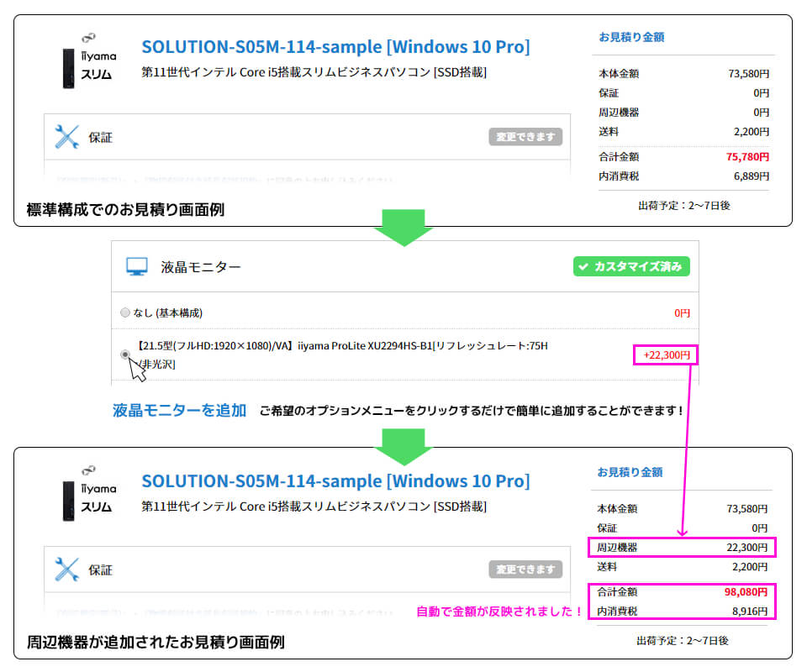Click the 75,780円 total in the top estimate
Image resolution: width=807 pixels, height=672 pixels.
tap(747, 157)
